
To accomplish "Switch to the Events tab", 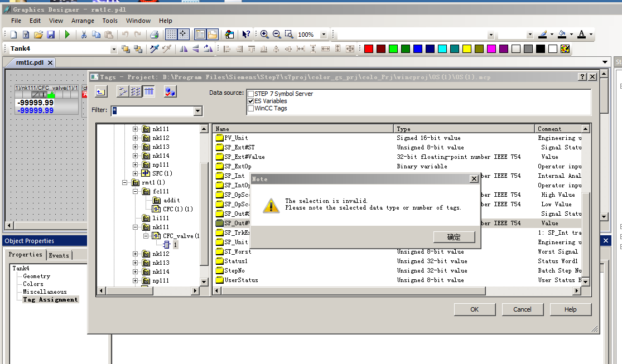I will [x=59, y=255].
